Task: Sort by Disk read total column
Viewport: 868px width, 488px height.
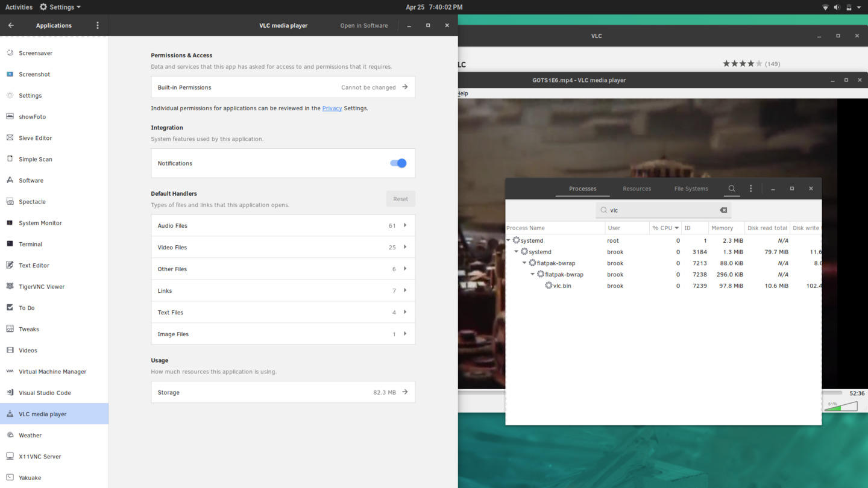Action: (x=767, y=228)
